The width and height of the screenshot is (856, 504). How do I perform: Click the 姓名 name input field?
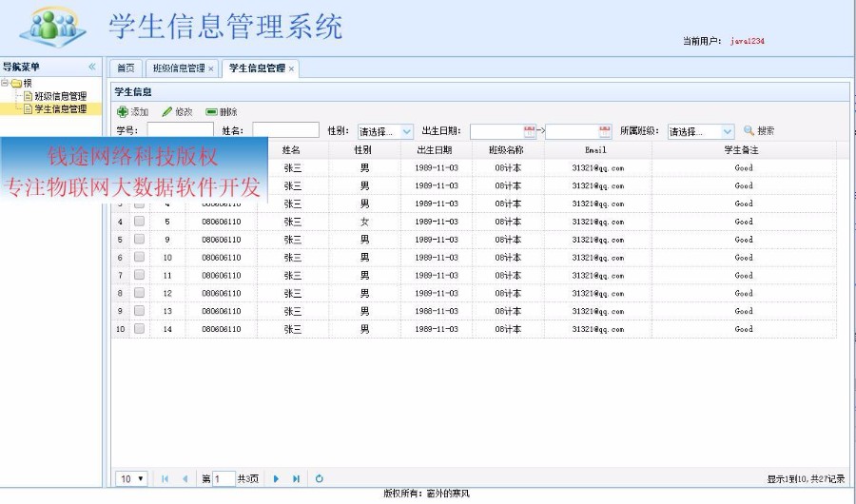pos(285,130)
